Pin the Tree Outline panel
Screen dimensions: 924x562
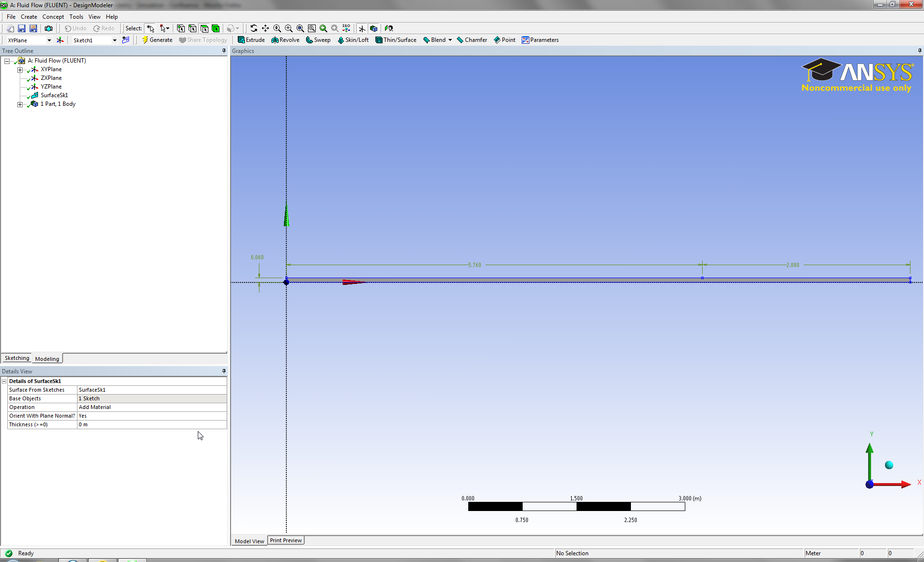224,51
